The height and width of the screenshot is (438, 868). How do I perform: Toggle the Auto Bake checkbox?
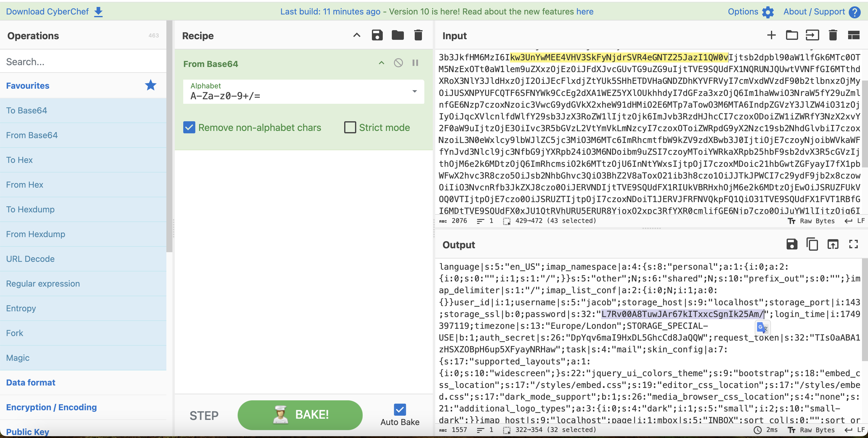(x=400, y=410)
